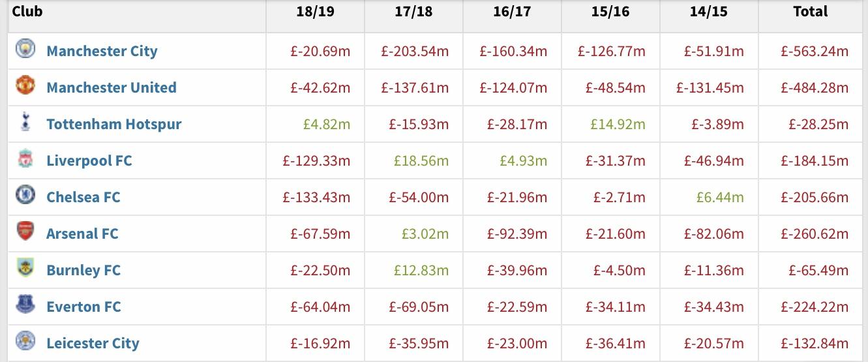The height and width of the screenshot is (362, 868).
Task: Select Liverpool's £-129.33m 18/19 value
Action: pyautogui.click(x=316, y=160)
